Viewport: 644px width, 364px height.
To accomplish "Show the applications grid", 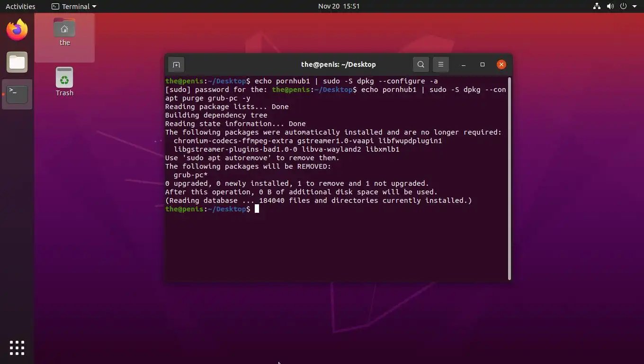I will pos(17,347).
